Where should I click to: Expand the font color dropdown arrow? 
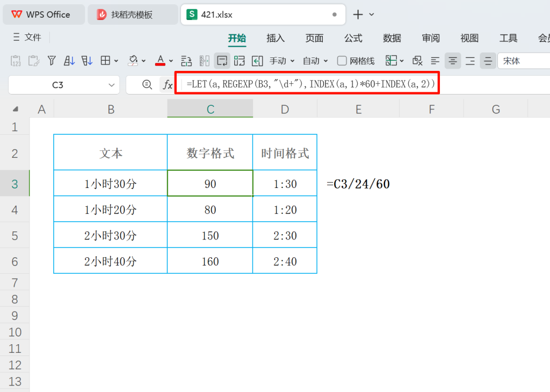[x=171, y=61]
